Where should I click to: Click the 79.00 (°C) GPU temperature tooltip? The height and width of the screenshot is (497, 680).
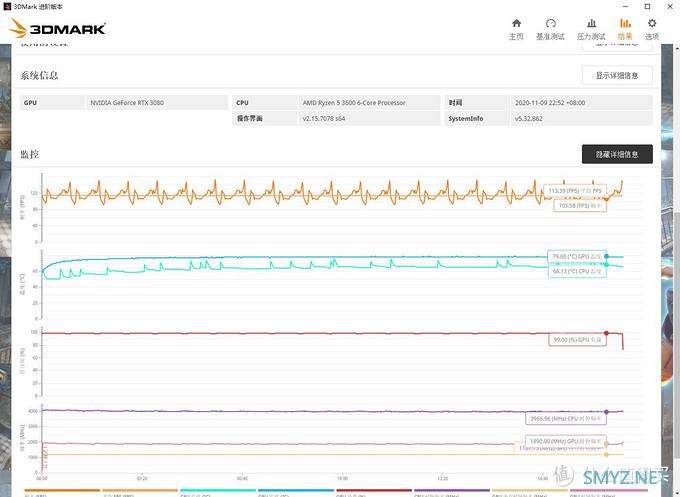click(576, 256)
